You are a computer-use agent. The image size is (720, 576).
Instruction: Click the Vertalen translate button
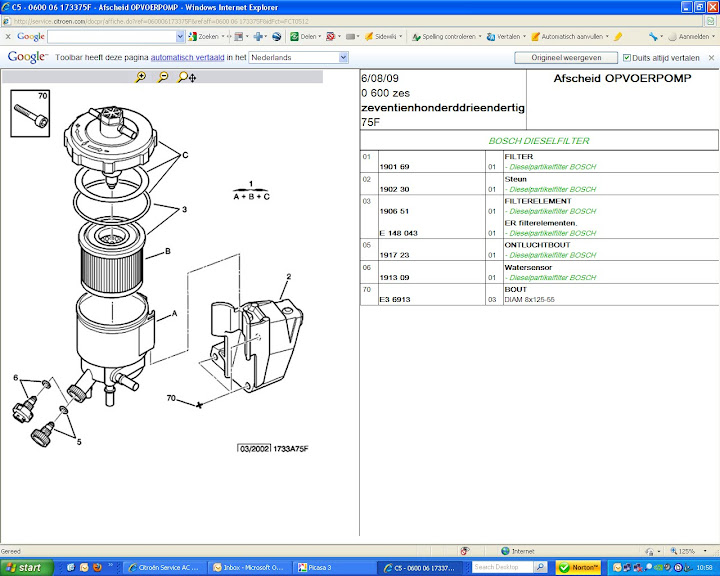coord(503,36)
